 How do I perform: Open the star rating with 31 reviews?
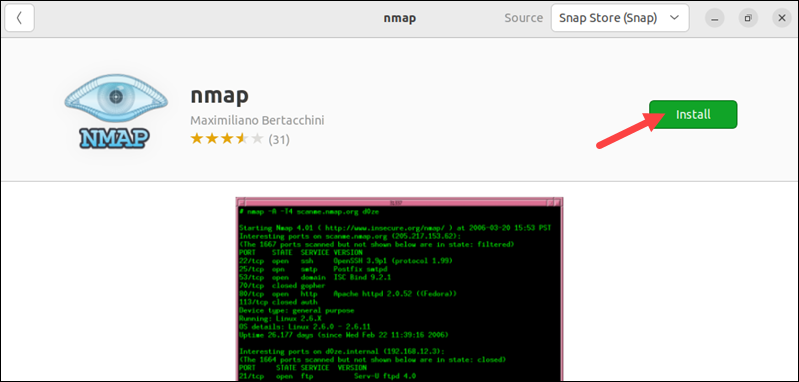pos(239,139)
